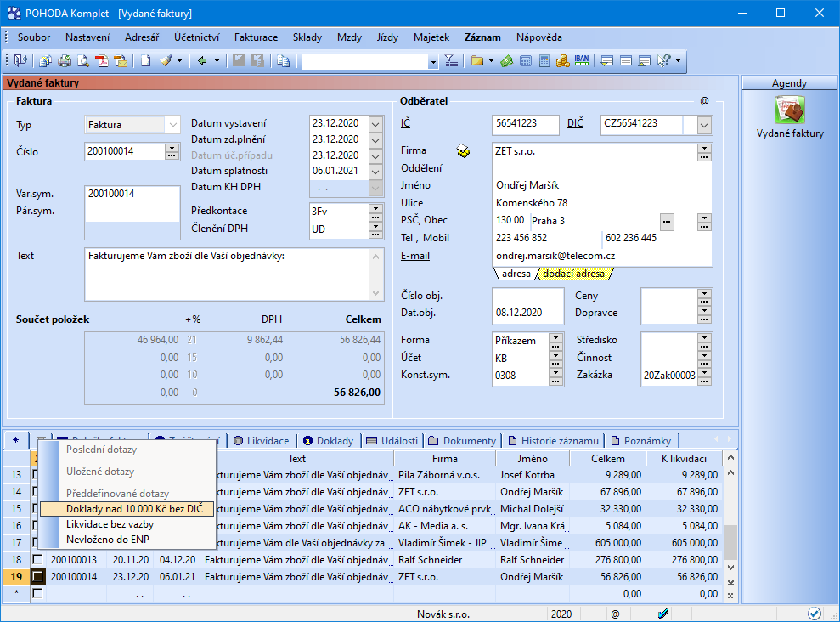This screenshot has width=840, height=622.
Task: Expand the Datum splatnosti date picker
Action: (375, 172)
